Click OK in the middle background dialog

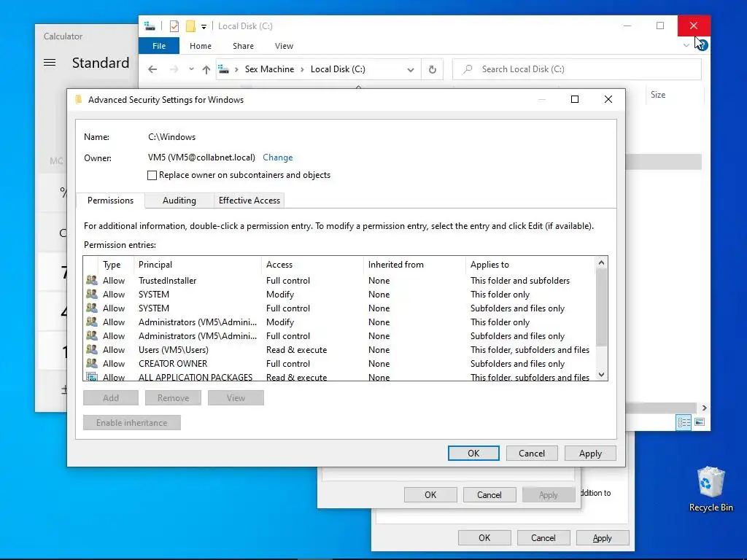coord(430,495)
